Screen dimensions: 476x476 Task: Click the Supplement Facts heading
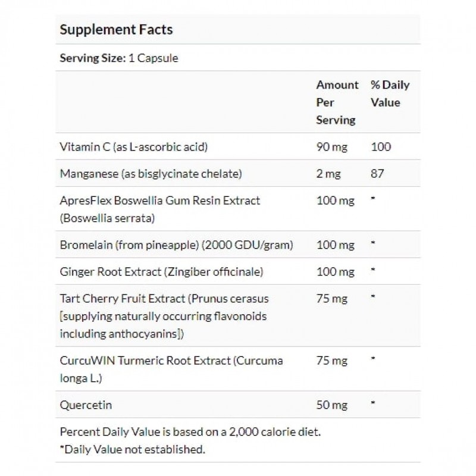click(x=116, y=30)
